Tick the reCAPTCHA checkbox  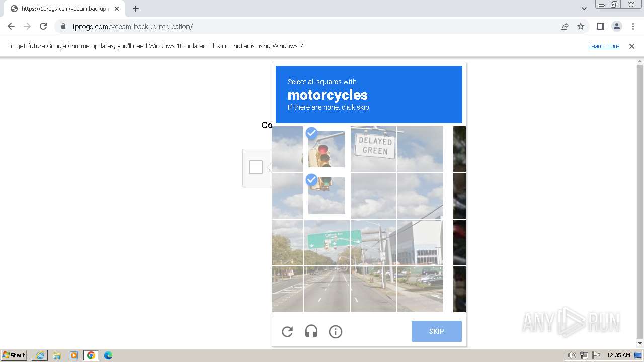point(256,167)
